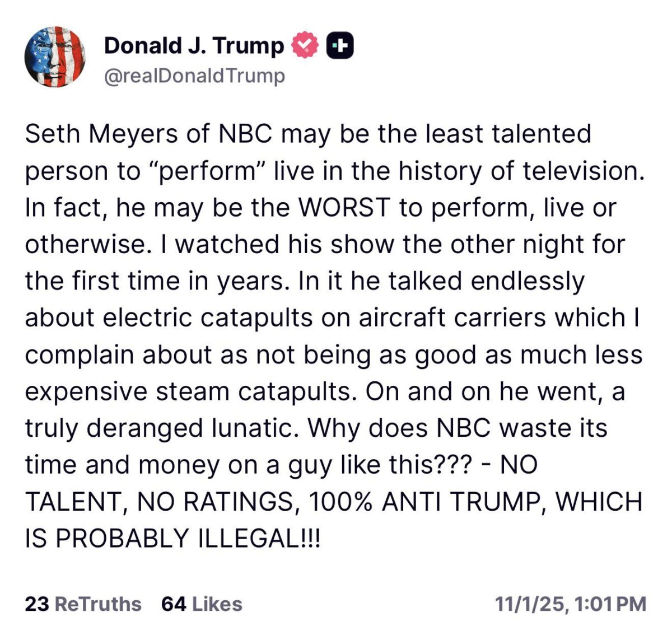Open the post timestamp 11/1/25, 1:01 PM
The image size is (672, 640).
pos(570,604)
